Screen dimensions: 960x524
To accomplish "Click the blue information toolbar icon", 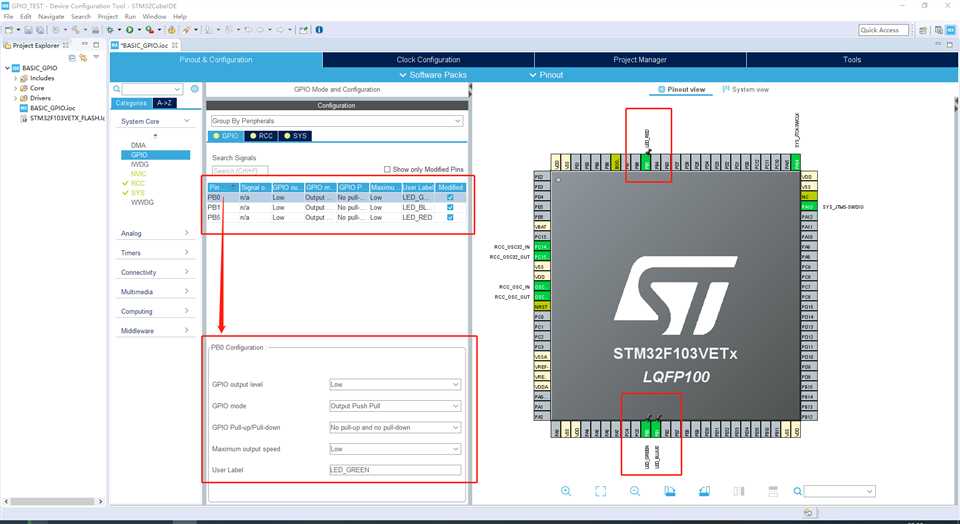I will click(319, 29).
